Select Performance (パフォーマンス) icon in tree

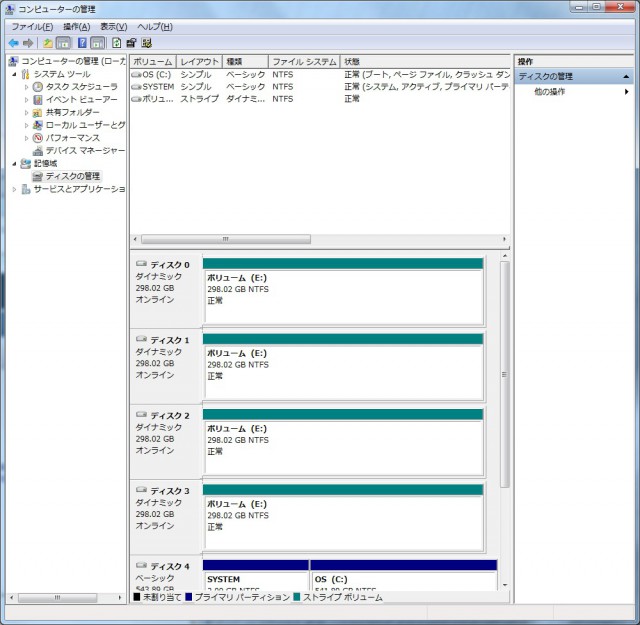click(x=38, y=138)
